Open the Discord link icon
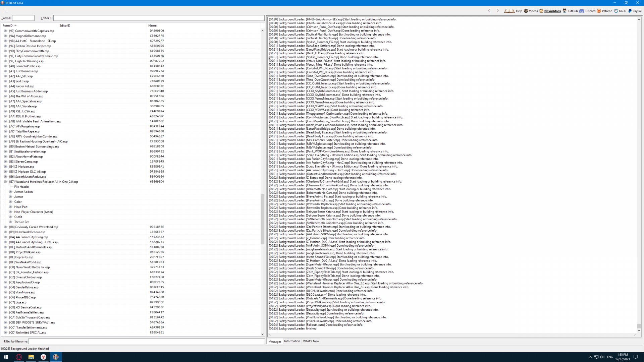The width and height of the screenshot is (644, 362). click(x=582, y=11)
